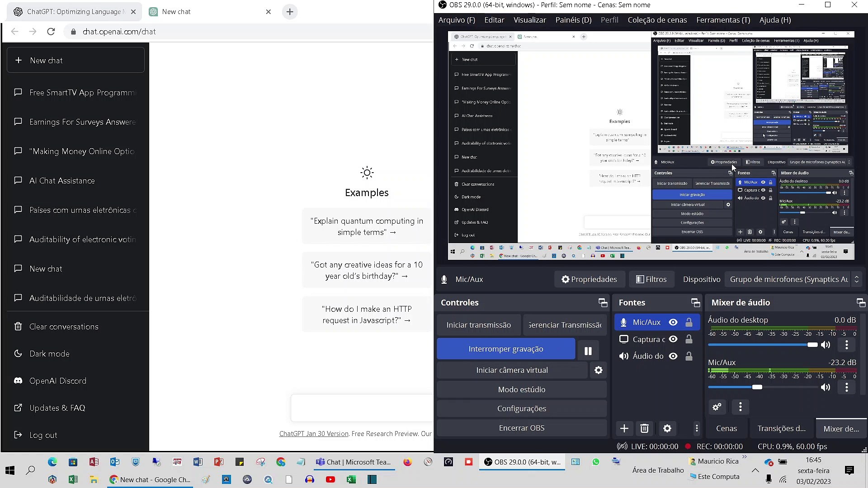Pause the recording with pause button

point(588,351)
